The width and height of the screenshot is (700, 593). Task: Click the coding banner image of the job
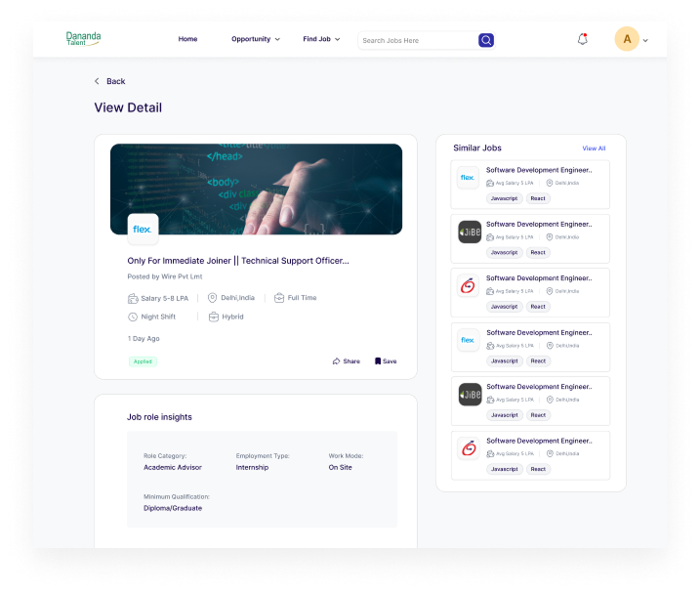pos(256,189)
